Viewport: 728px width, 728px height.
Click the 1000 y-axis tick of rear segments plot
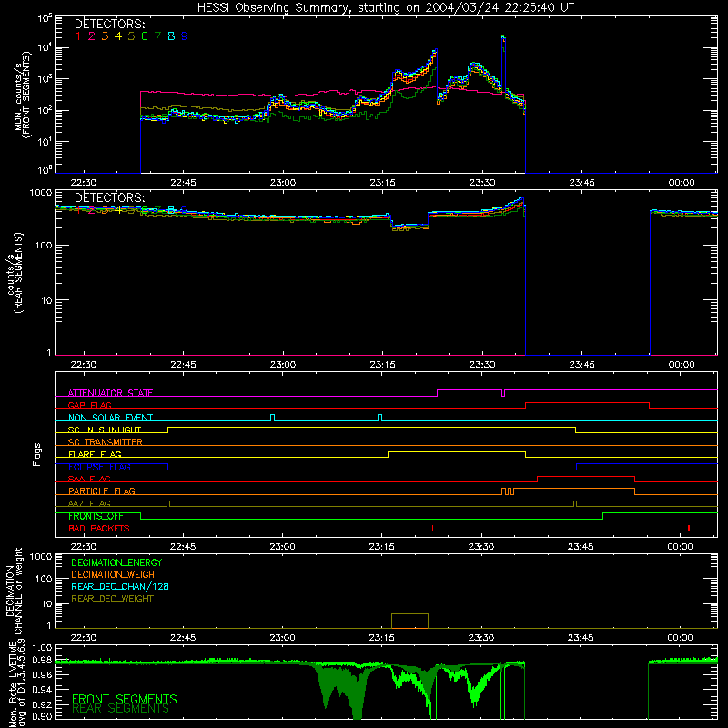pos(41,193)
